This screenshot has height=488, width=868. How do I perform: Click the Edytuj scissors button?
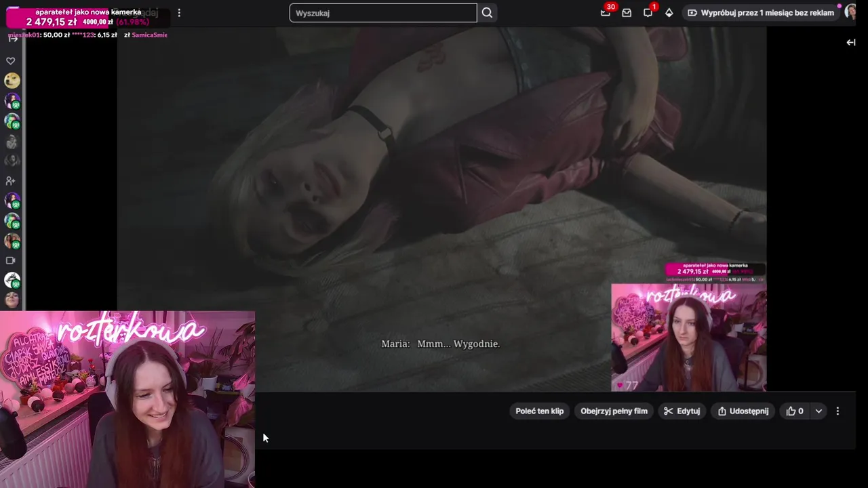click(682, 411)
